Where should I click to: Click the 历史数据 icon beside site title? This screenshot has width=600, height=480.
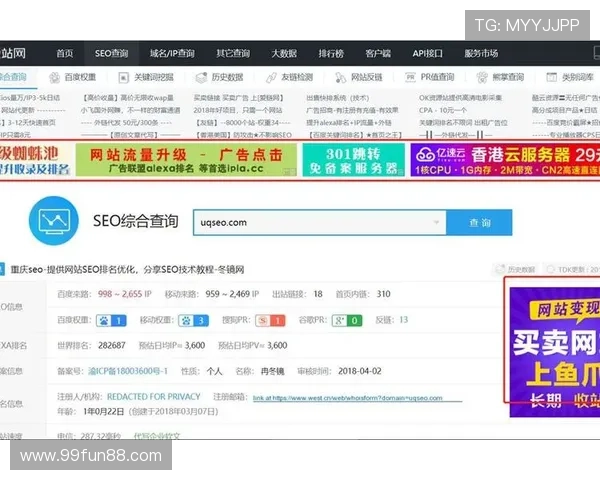tap(500, 269)
